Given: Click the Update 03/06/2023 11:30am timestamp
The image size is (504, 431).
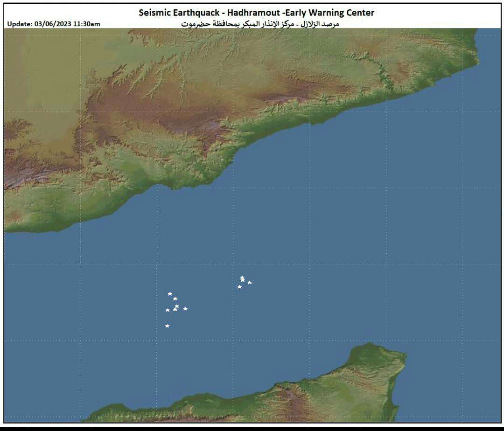Looking at the screenshot, I should (x=54, y=24).
